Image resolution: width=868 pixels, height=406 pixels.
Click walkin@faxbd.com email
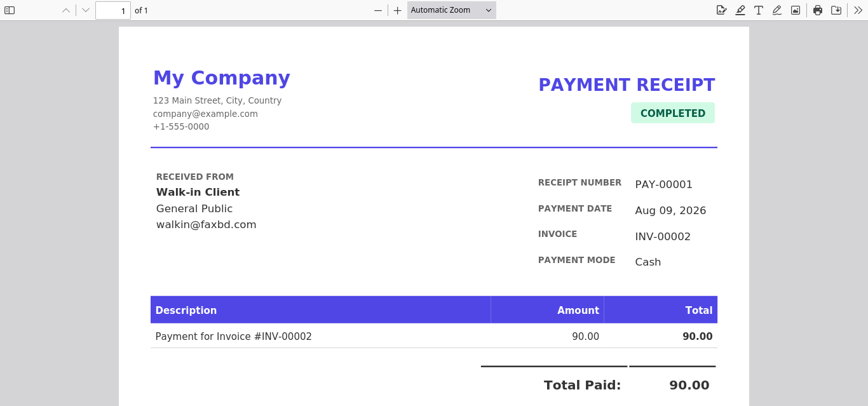click(x=207, y=224)
